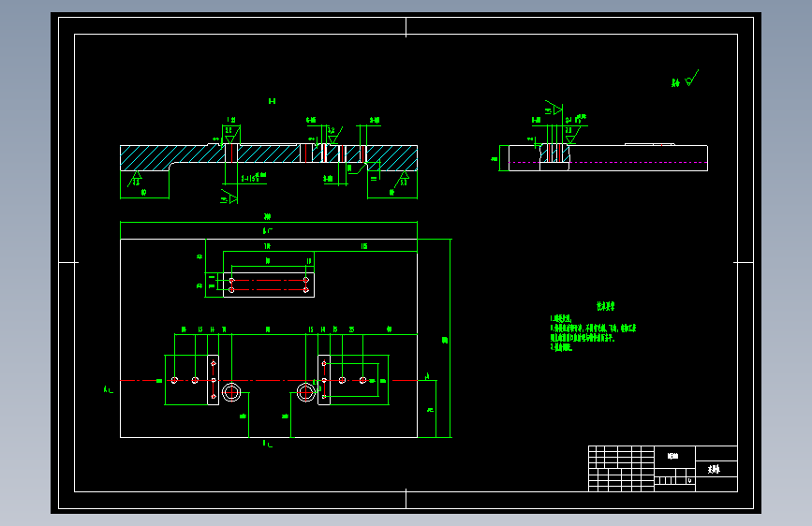The image size is (812, 526).
Task: Pick the magenta dashed hidden line in side view
Action: [608, 163]
